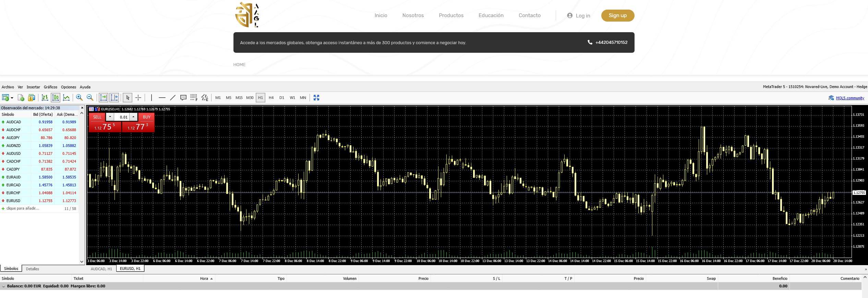Select the vertical line drawing tool
Viewport: 868px width, 298px height.
(151, 98)
